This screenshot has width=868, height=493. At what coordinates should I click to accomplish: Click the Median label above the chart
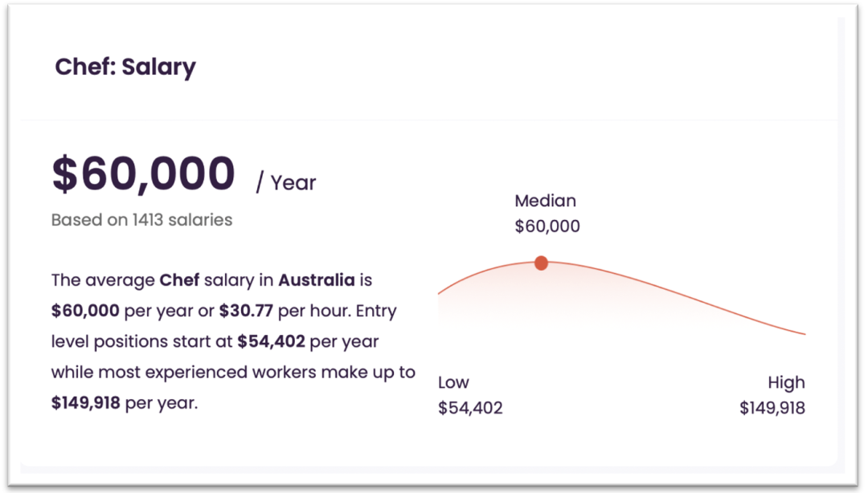[545, 200]
